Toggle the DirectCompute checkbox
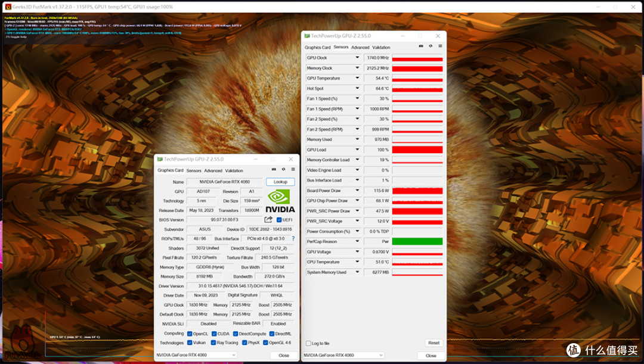Viewport: 644px width, 364px height. [x=235, y=334]
